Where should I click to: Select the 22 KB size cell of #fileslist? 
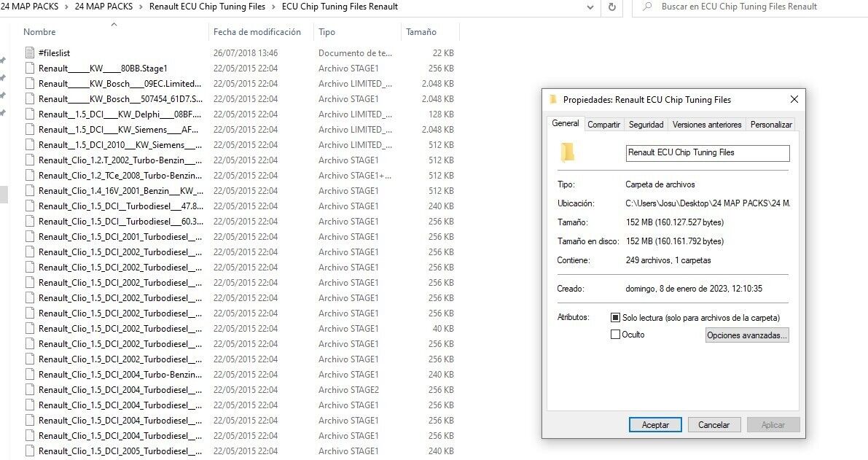(443, 53)
